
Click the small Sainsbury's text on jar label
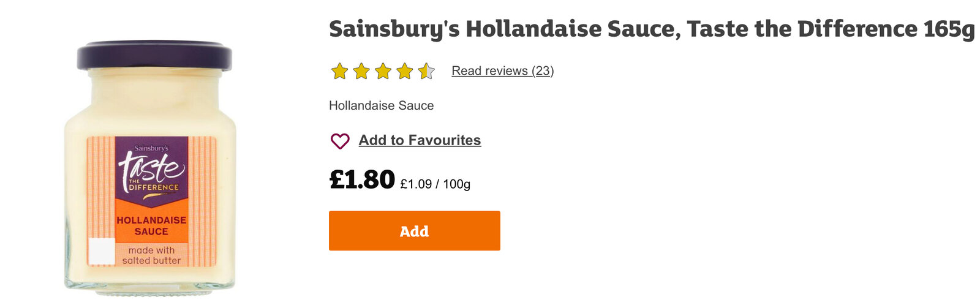coord(151,148)
